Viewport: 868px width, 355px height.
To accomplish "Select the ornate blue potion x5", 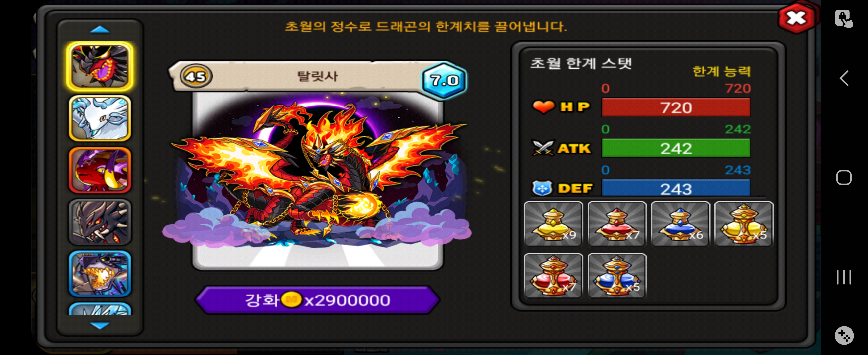I will click(x=617, y=275).
